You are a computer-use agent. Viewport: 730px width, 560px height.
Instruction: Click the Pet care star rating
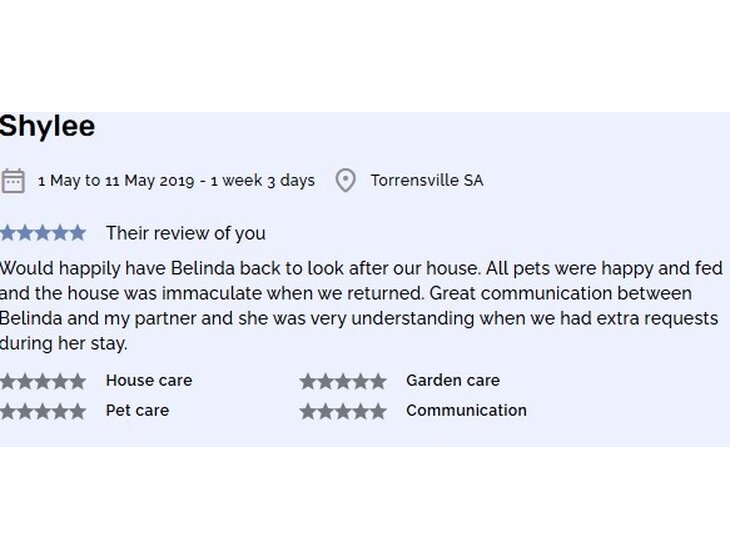[x=43, y=411]
